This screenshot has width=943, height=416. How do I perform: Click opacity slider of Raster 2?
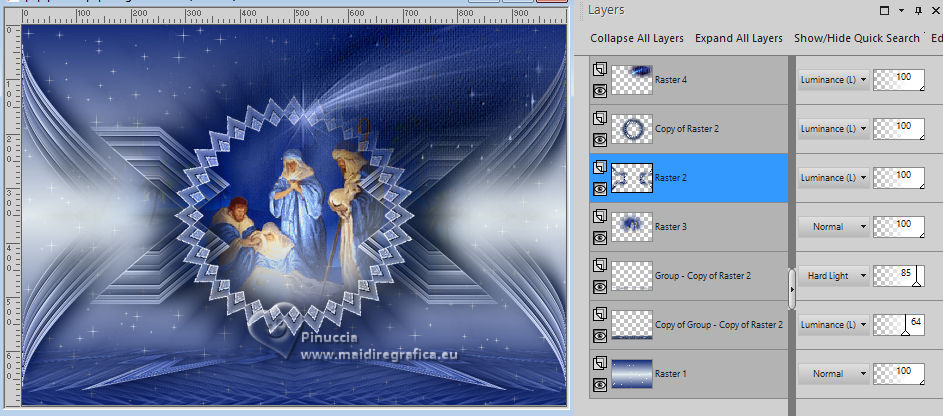[899, 179]
